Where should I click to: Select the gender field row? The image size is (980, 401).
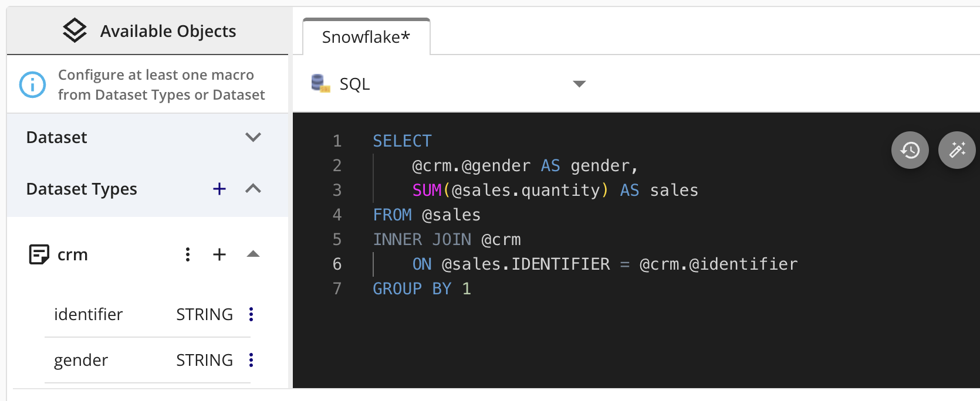pos(81,360)
